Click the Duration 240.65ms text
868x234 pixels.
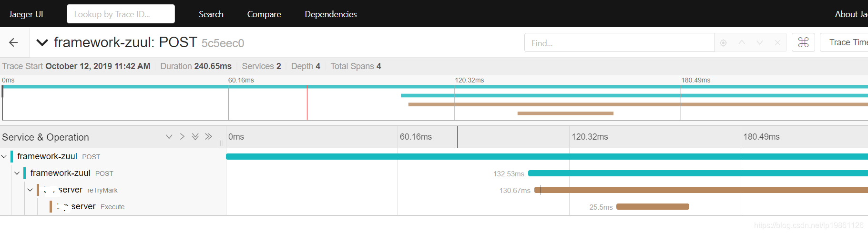click(196, 66)
